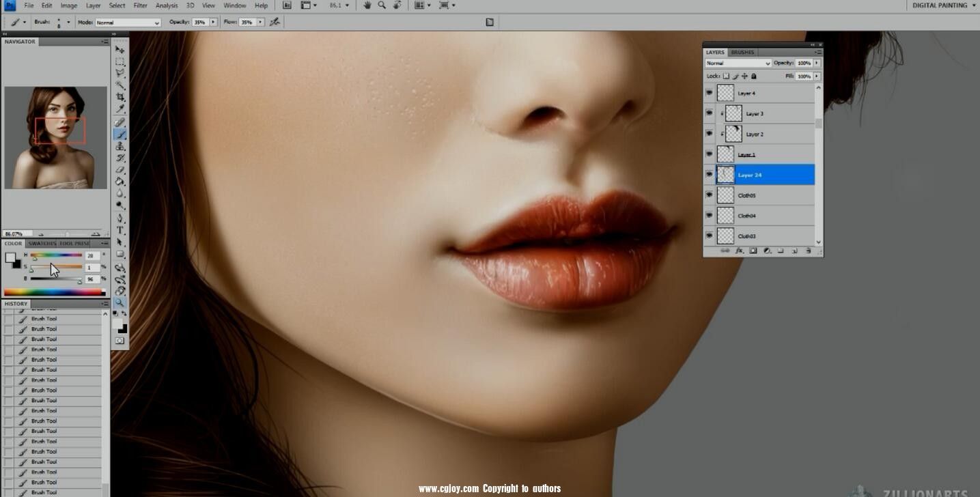Open the Image menu

[68, 5]
